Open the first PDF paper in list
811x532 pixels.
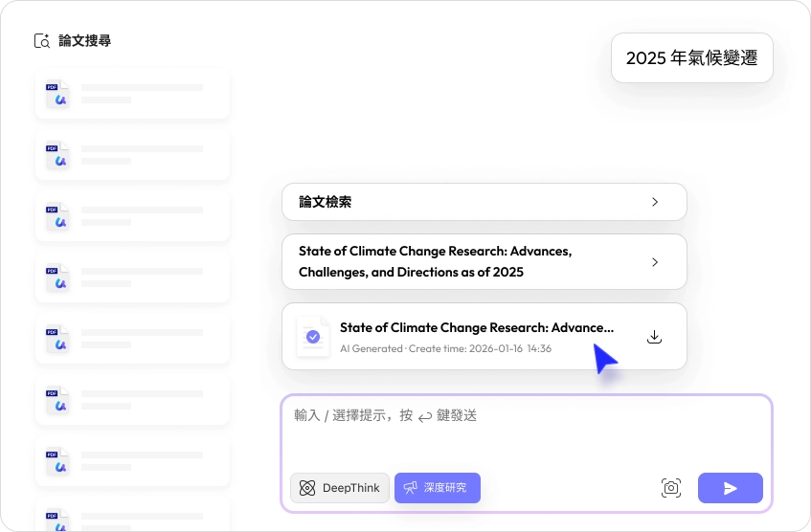pyautogui.click(x=132, y=94)
